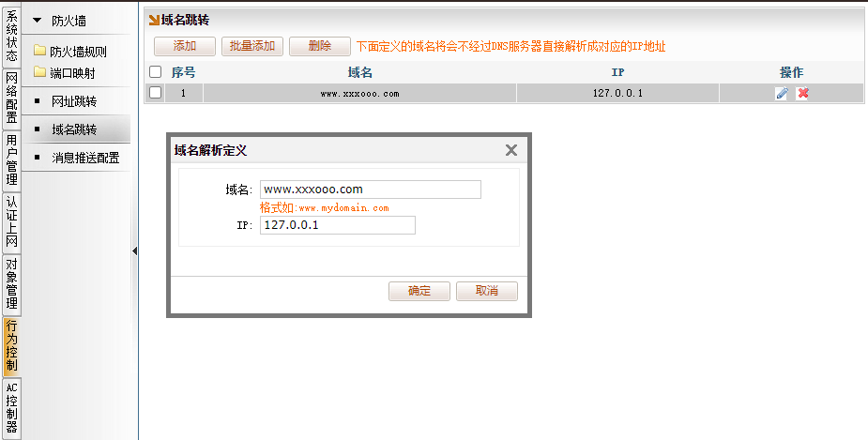The image size is (868, 440).
Task: Confirm the dialog with 确定
Action: coord(419,291)
